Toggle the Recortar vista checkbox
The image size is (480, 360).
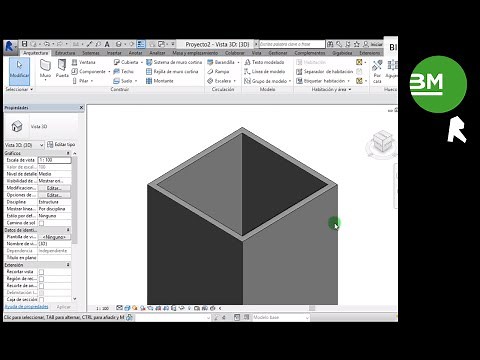point(41,272)
